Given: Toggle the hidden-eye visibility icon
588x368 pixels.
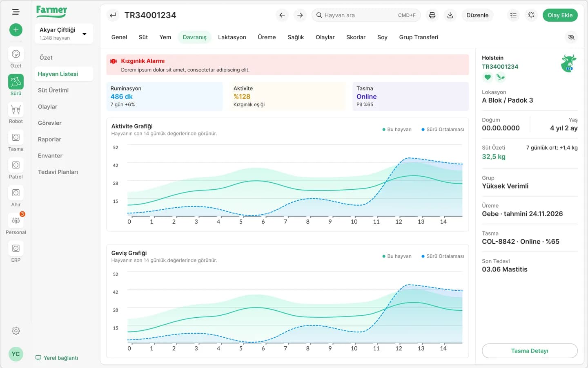Looking at the screenshot, I should click(x=571, y=37).
